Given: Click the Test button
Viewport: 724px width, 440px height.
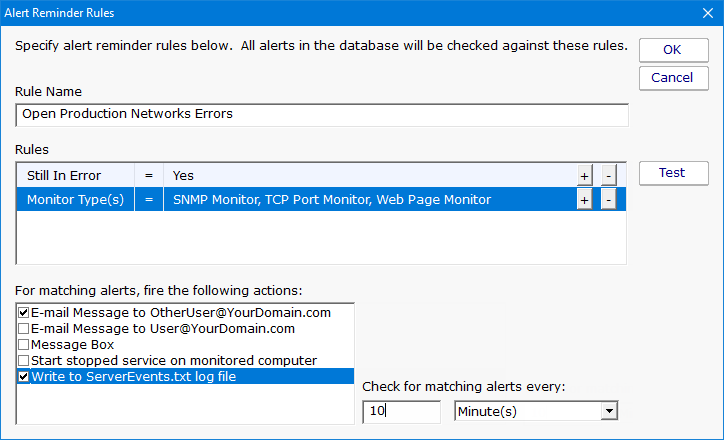Looking at the screenshot, I should point(673,173).
